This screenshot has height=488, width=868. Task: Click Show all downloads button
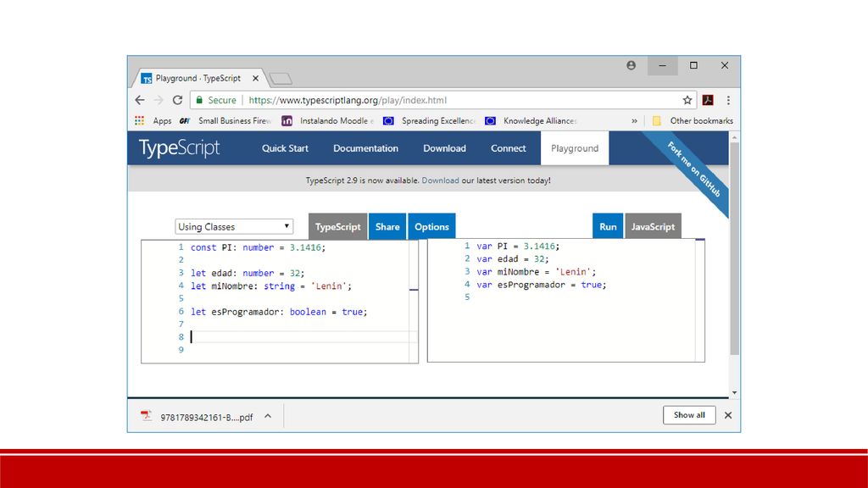point(689,415)
